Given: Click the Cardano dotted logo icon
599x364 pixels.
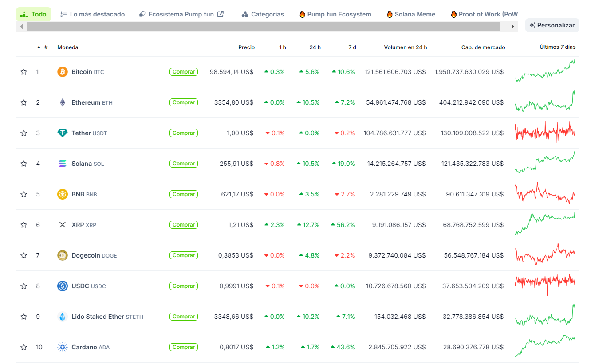Looking at the screenshot, I should click(x=63, y=347).
